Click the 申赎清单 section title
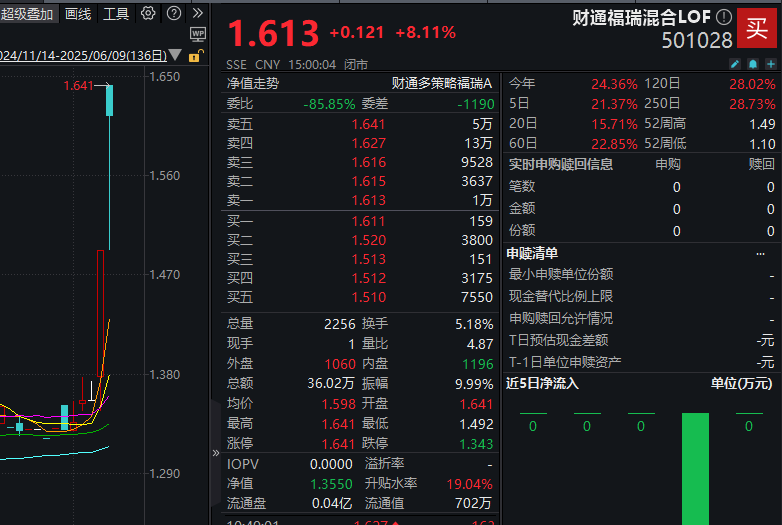Image resolution: width=782 pixels, height=525 pixels. (x=532, y=253)
